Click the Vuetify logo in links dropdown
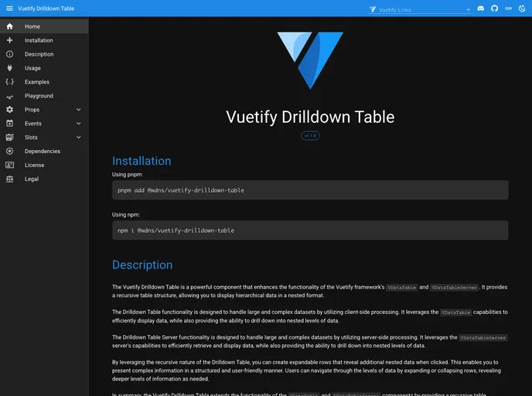Image resolution: width=532 pixels, height=396 pixels. [373, 9]
